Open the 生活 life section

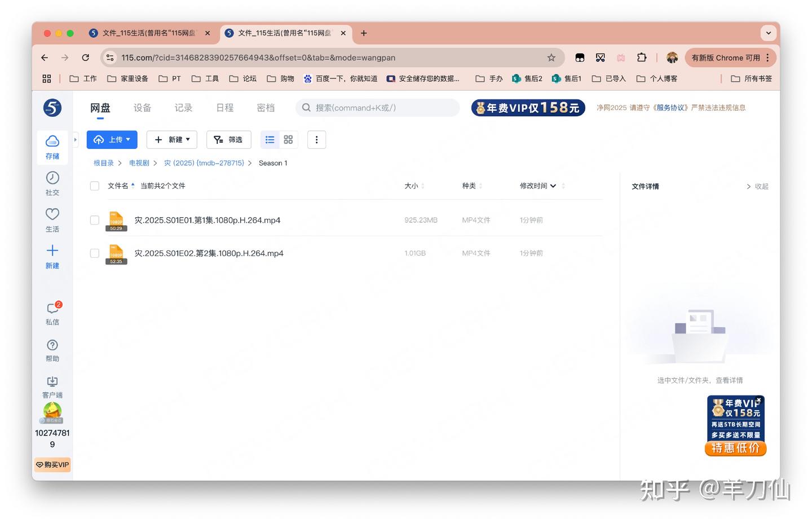click(x=52, y=220)
